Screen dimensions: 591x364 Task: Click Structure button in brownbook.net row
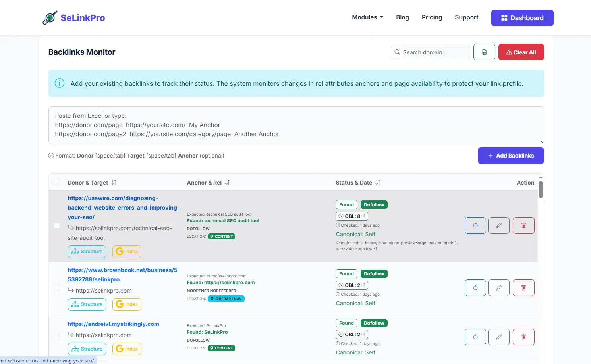87,304
